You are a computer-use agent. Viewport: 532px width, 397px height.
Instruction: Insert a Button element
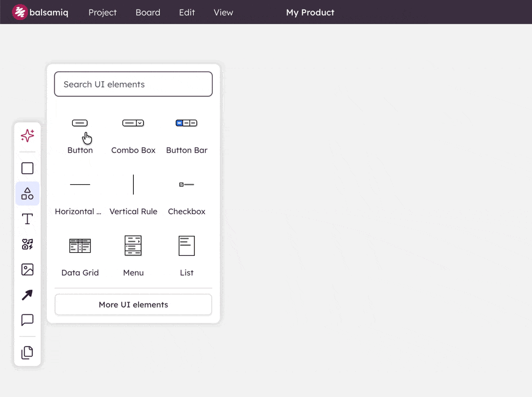point(80,136)
